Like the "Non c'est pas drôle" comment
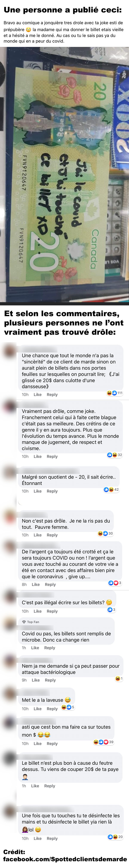The height and width of the screenshot is (868, 129). (37, 535)
